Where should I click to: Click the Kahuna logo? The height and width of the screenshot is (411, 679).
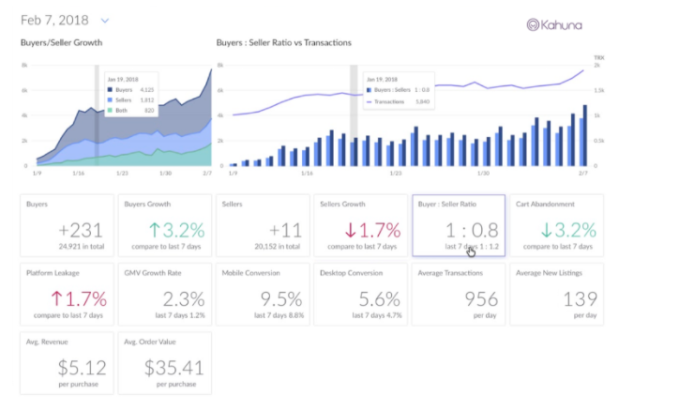pyautogui.click(x=554, y=25)
